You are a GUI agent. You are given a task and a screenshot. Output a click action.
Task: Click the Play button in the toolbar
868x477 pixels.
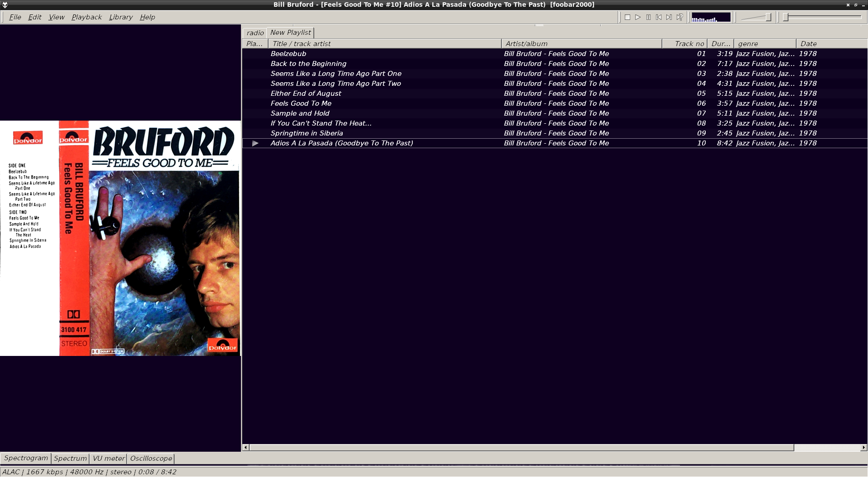(x=638, y=17)
